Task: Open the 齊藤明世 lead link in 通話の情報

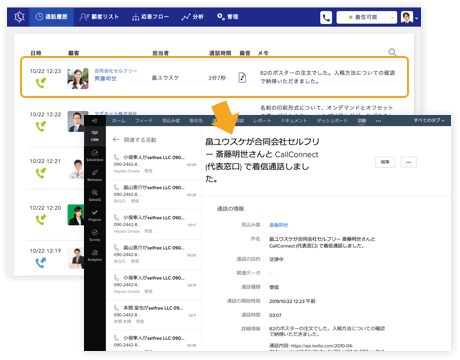Action: point(279,225)
